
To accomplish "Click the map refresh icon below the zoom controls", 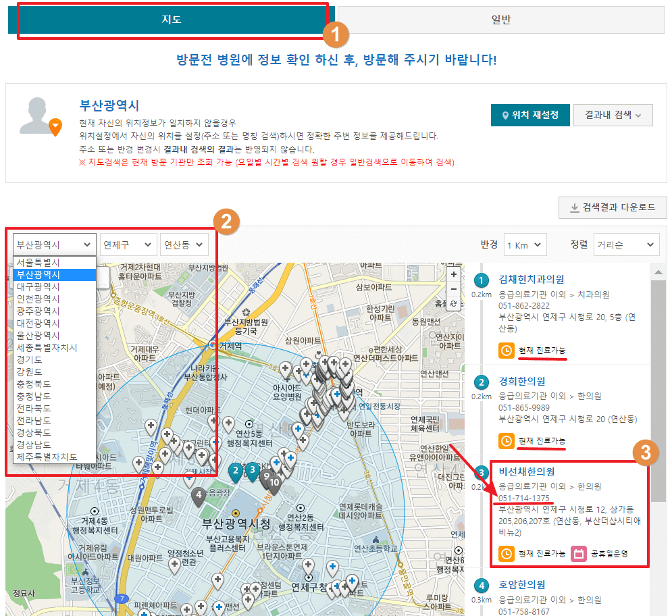I will pyautogui.click(x=454, y=304).
